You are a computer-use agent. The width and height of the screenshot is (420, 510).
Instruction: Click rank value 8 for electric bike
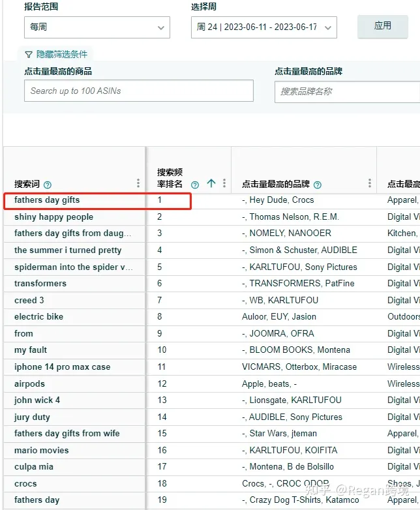tap(159, 316)
